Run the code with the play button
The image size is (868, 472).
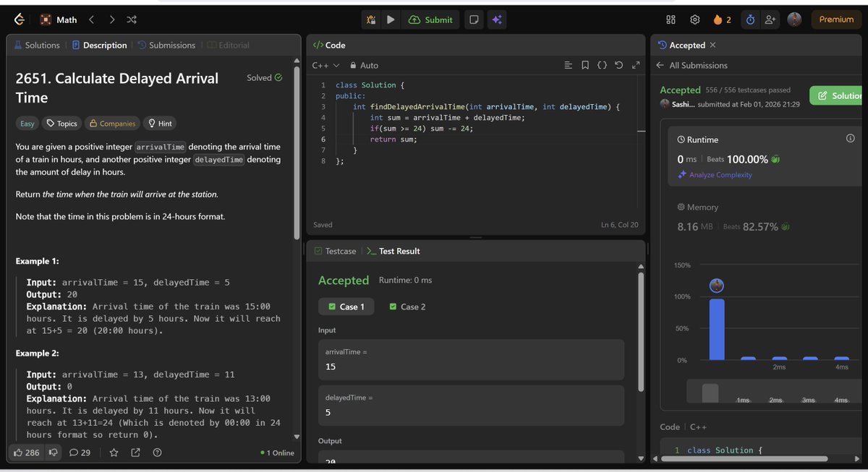[x=391, y=20]
